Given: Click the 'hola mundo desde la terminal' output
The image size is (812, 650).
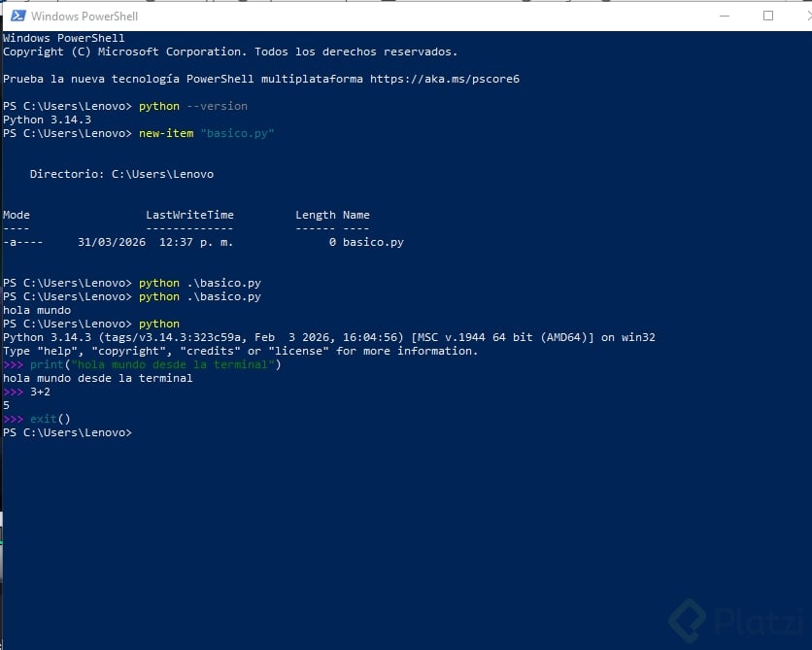Looking at the screenshot, I should click(98, 378).
